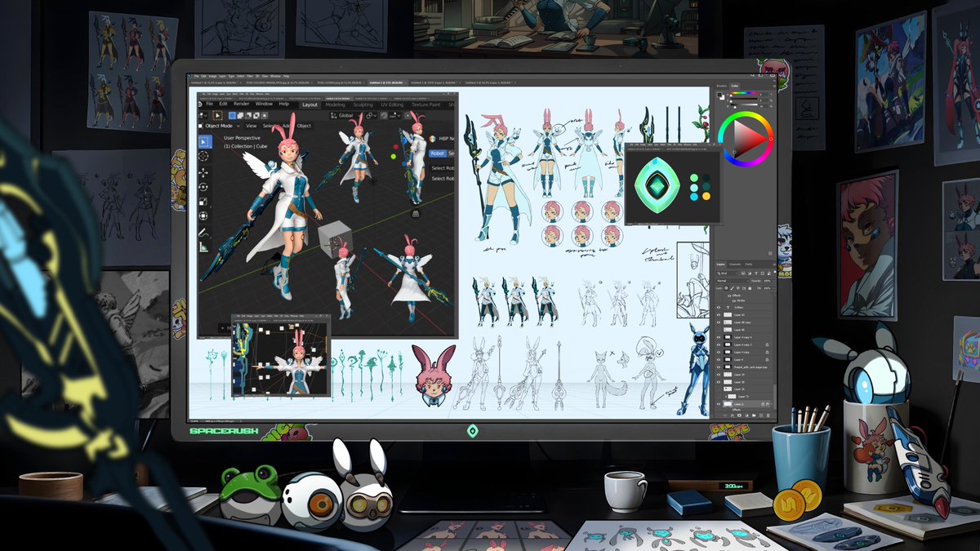This screenshot has height=551, width=980.
Task: Hide Layer 4 copy 4 using its eye
Action: pos(719,337)
